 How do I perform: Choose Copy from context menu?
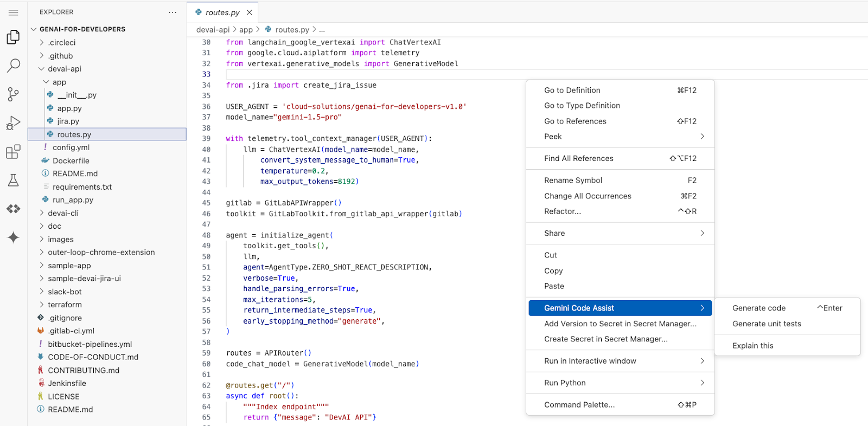pyautogui.click(x=620, y=271)
